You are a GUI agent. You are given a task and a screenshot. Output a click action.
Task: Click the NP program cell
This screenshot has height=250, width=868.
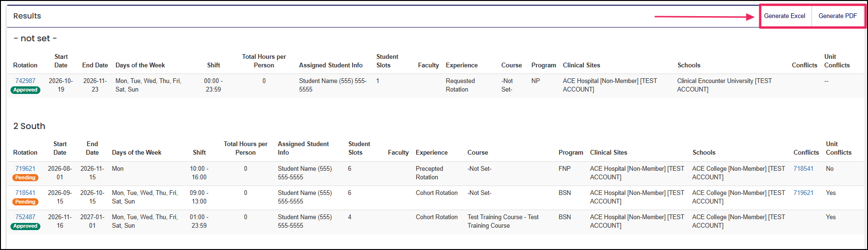[x=535, y=81]
